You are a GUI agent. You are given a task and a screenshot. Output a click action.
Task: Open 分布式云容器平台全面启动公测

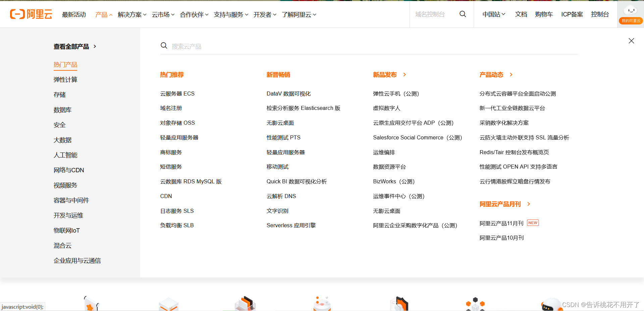coord(518,94)
